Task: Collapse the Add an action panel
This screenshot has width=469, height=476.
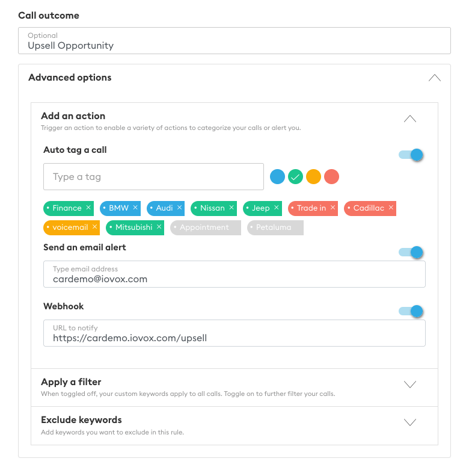Action: coord(410,119)
